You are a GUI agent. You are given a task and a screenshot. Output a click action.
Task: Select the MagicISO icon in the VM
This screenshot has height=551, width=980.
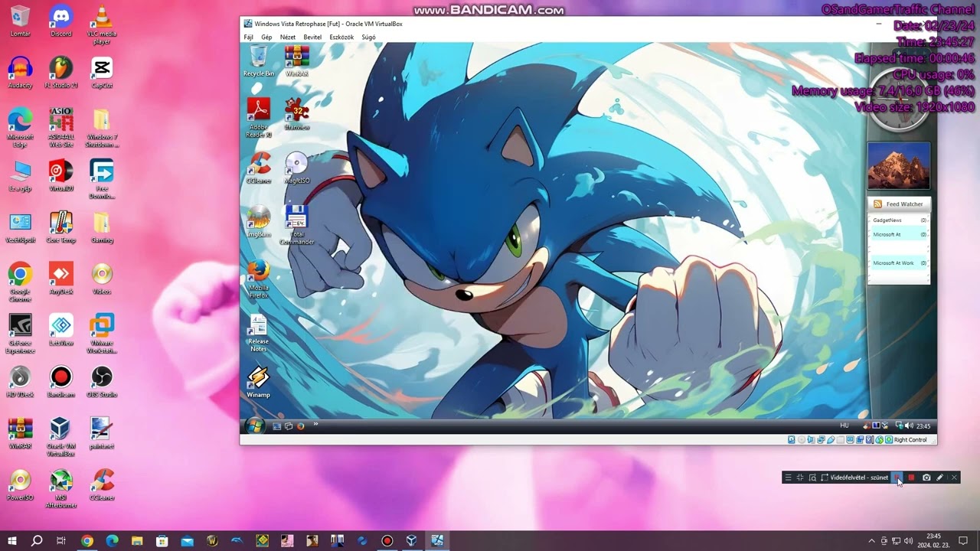coord(297,168)
